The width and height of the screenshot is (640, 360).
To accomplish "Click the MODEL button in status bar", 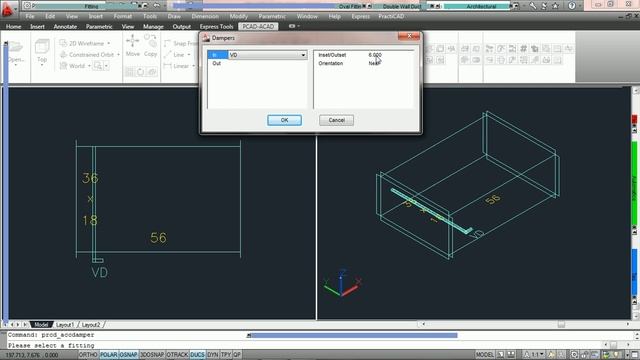I will (x=485, y=355).
